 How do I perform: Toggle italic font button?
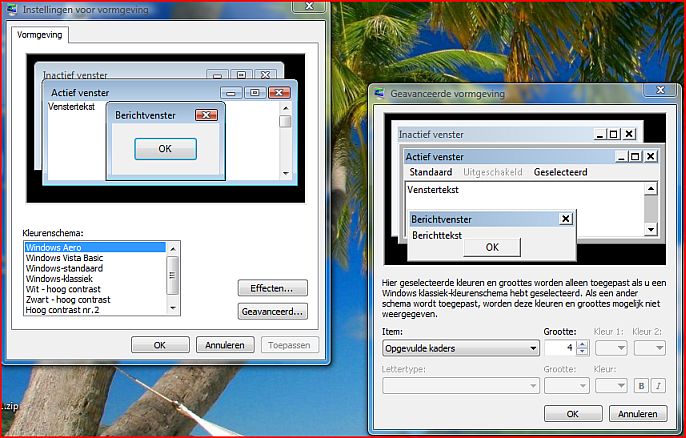pyautogui.click(x=658, y=385)
